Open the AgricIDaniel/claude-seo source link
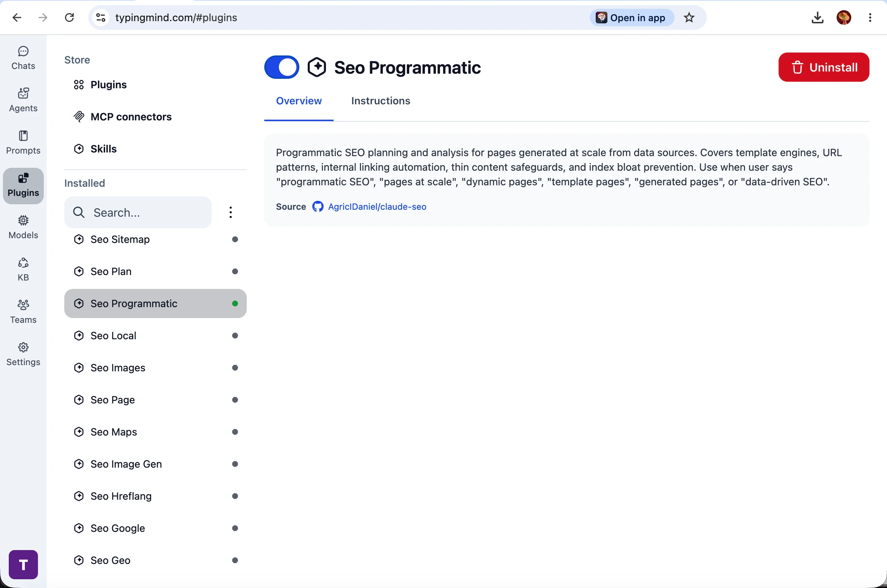887x588 pixels. click(377, 206)
